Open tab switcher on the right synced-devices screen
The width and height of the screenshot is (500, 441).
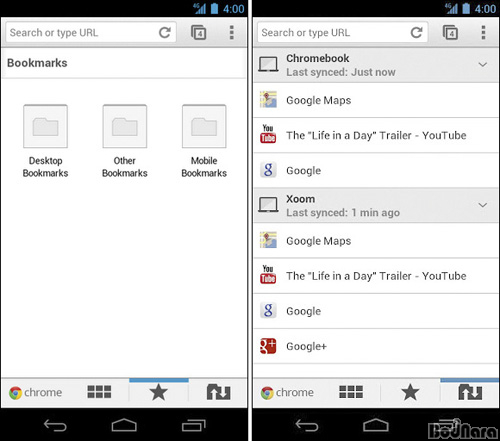[450, 33]
